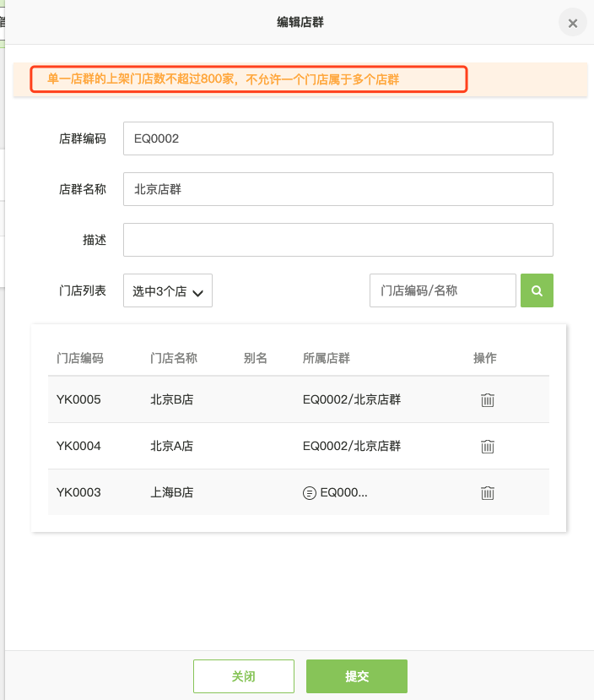Delete the YK0003 上海B店 row

click(488, 492)
